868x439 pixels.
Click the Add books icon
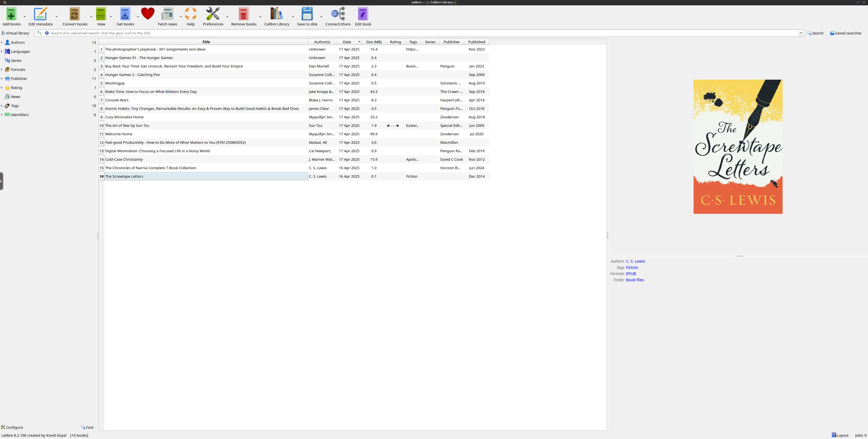(x=11, y=14)
